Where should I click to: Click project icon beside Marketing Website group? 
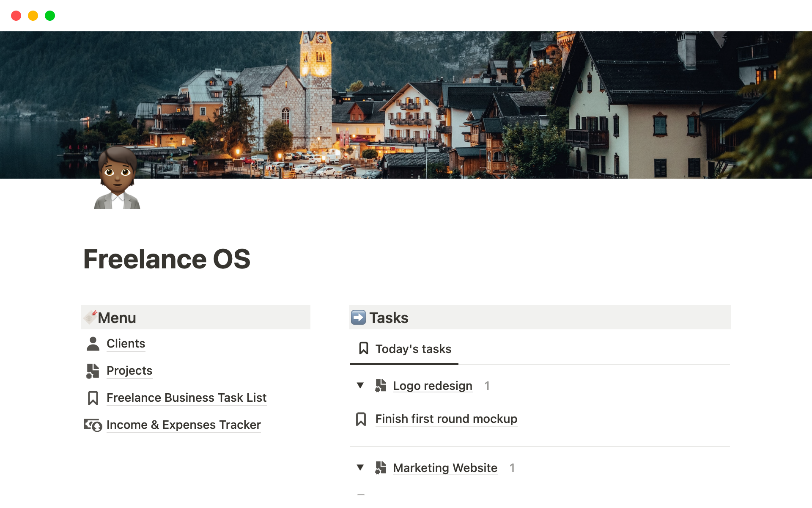[x=381, y=468]
